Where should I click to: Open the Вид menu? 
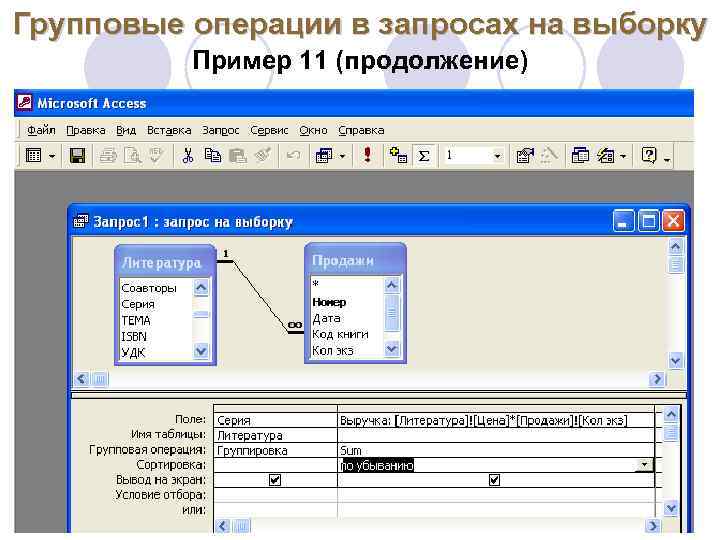coord(126,130)
